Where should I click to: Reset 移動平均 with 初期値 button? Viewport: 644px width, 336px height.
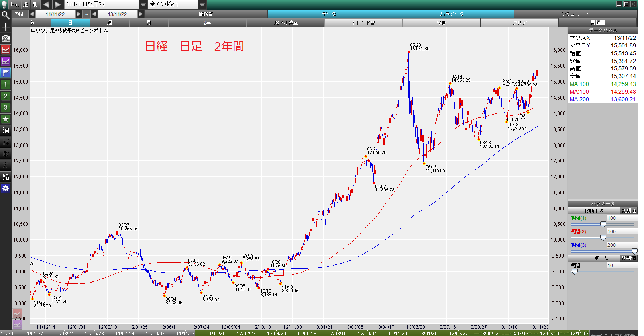(x=628, y=211)
